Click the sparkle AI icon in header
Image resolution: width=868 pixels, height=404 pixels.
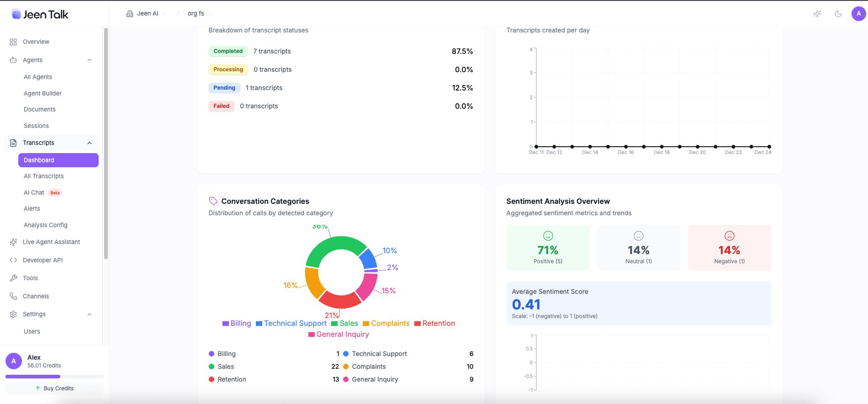817,14
